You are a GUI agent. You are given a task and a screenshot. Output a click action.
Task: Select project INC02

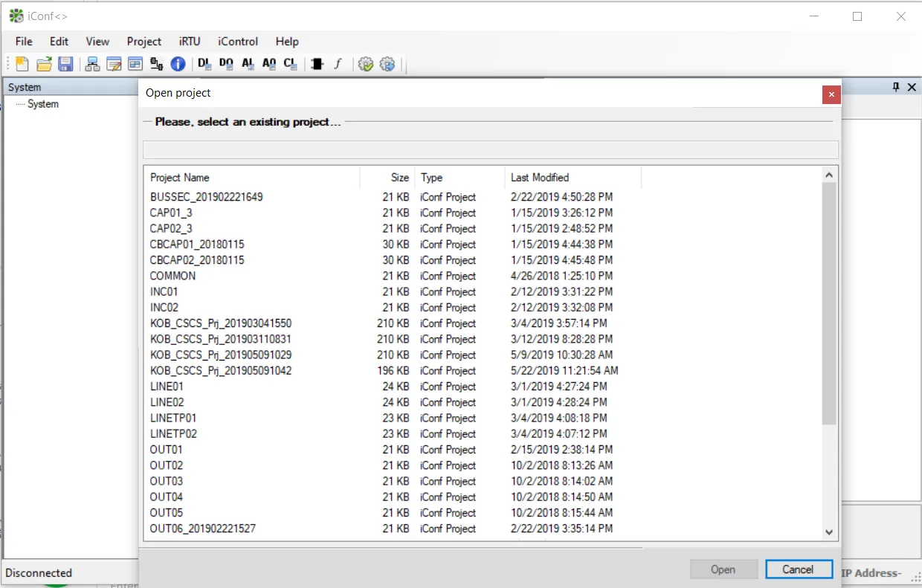pos(164,307)
